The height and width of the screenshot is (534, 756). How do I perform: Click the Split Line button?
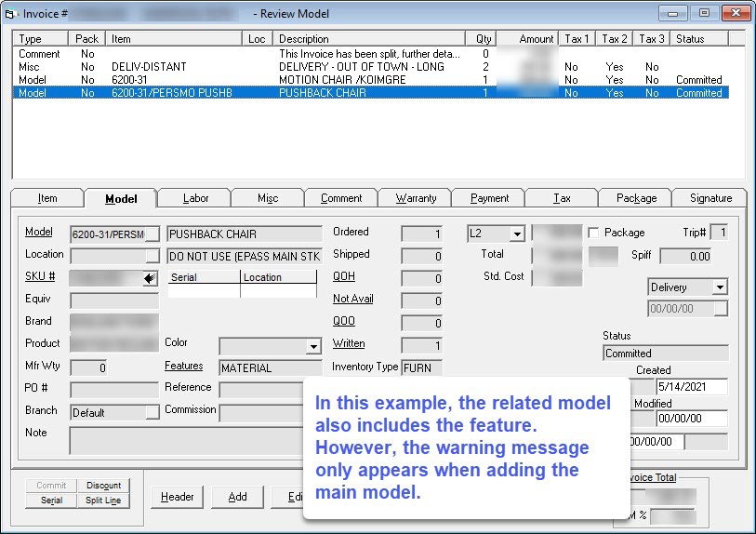[103, 501]
